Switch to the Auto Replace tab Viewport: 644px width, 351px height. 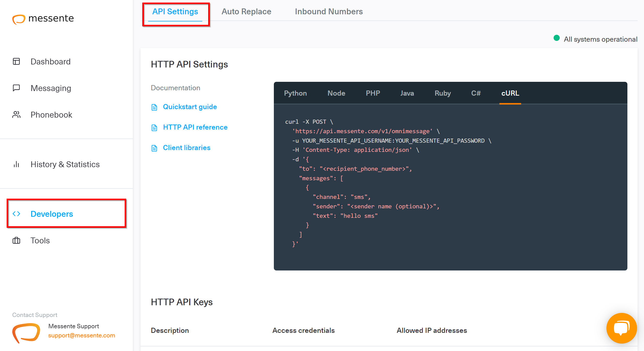[246, 12]
